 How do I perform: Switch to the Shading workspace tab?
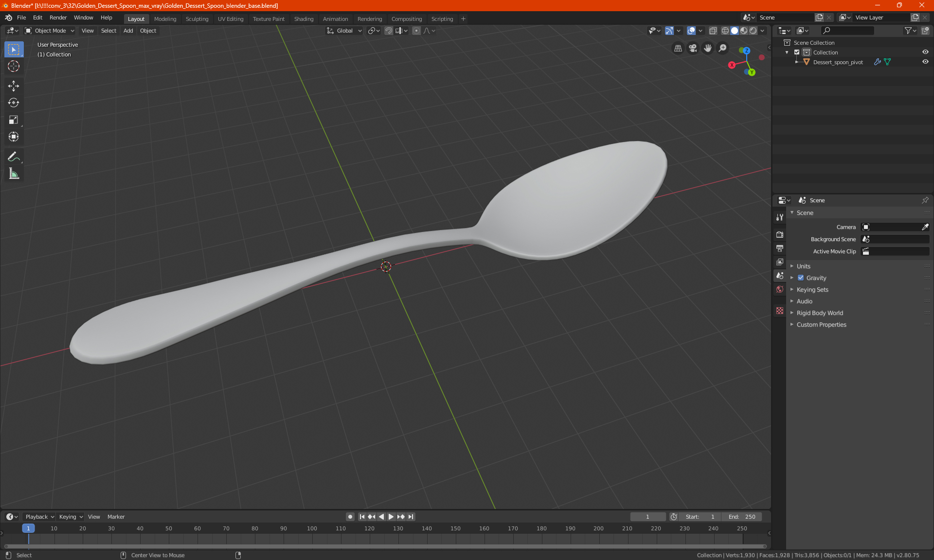(x=304, y=19)
